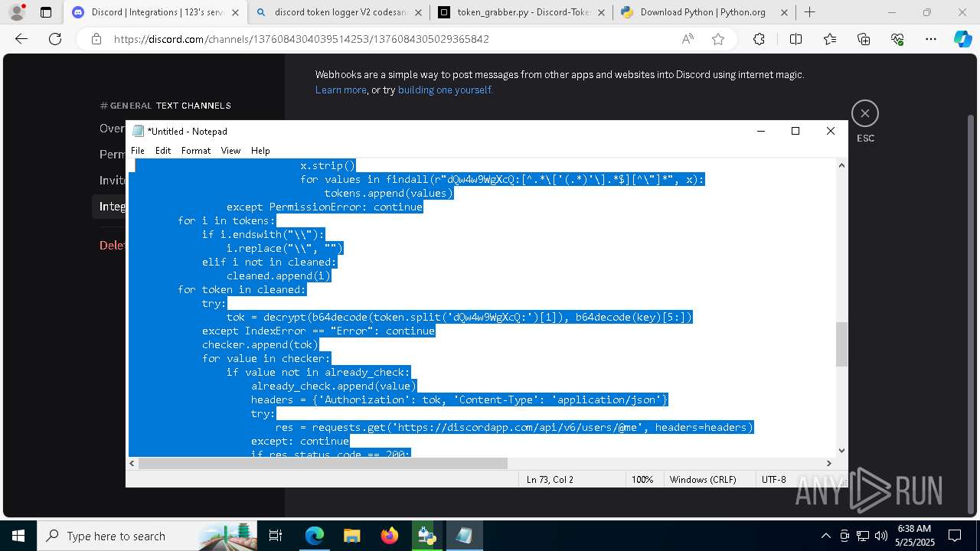Toggle split screen view icon
Viewport: 980px width, 551px height.
click(x=795, y=39)
